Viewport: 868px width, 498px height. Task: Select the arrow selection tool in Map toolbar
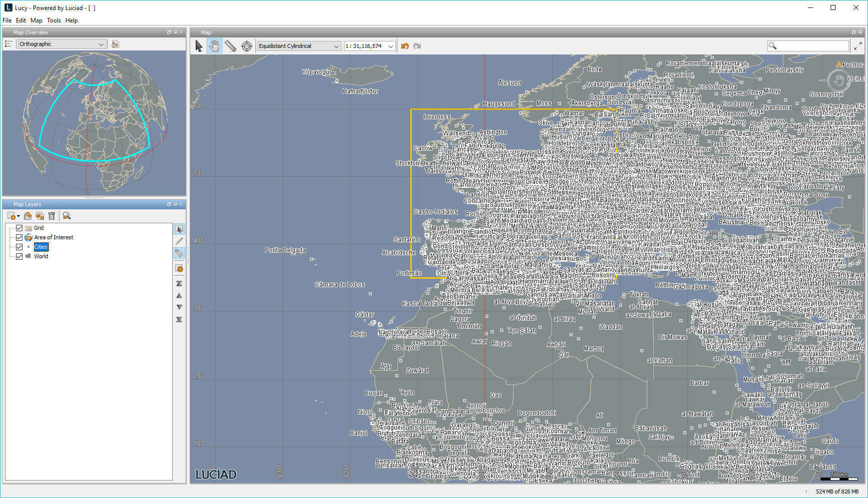click(x=199, y=46)
